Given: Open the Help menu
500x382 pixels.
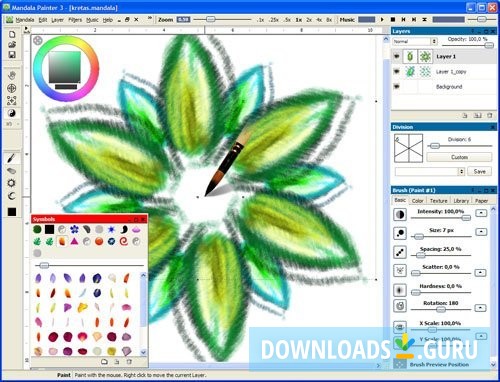Looking at the screenshot, I should (107, 20).
